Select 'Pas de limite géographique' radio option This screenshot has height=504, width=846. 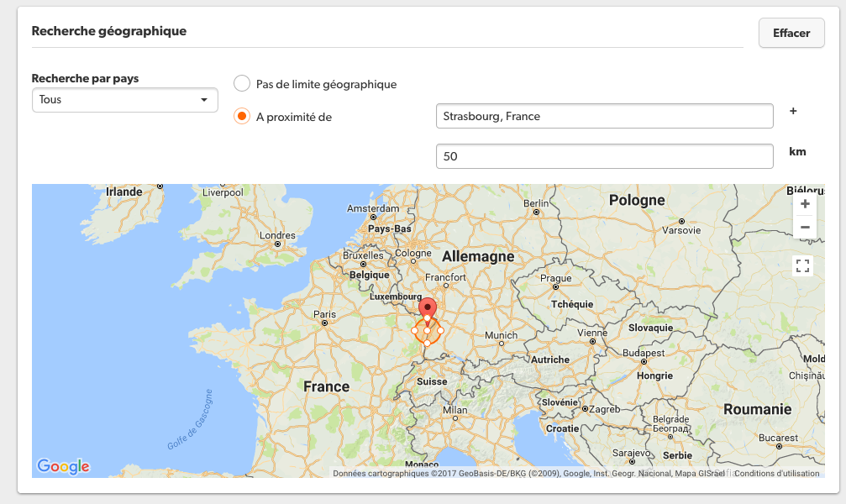[242, 84]
